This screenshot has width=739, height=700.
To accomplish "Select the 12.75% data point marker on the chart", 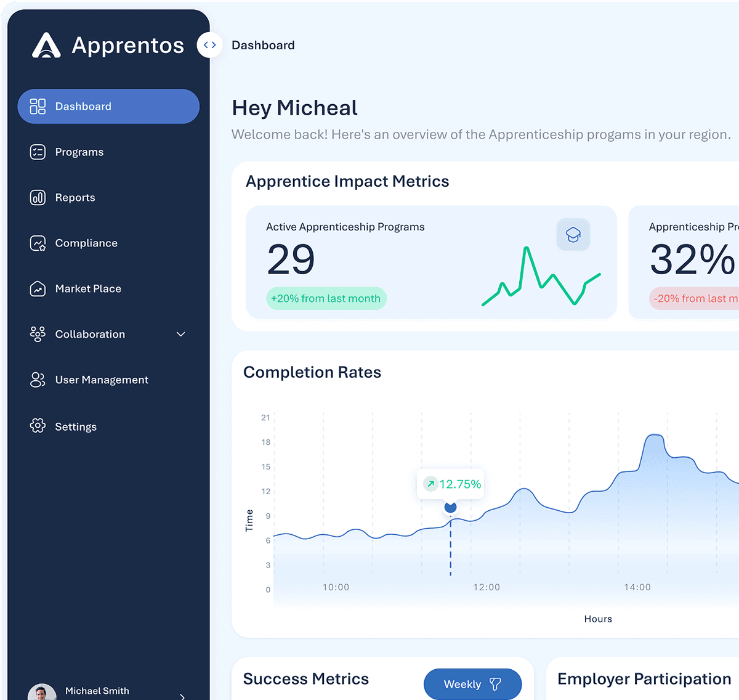I will tap(450, 507).
